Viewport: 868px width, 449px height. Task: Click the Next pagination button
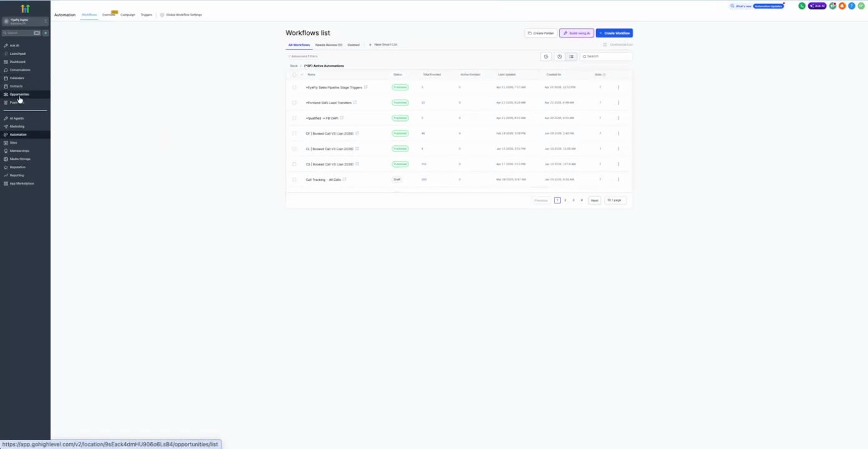(x=594, y=200)
